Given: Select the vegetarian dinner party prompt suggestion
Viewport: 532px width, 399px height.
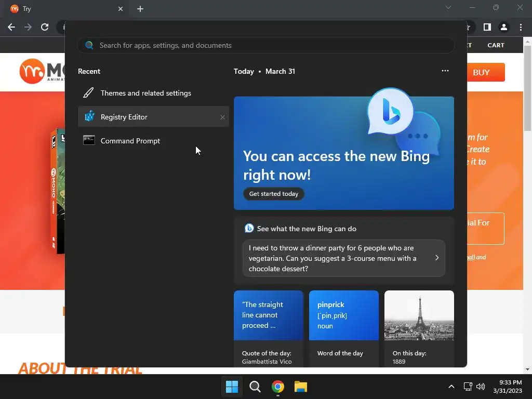Looking at the screenshot, I should pos(344,258).
